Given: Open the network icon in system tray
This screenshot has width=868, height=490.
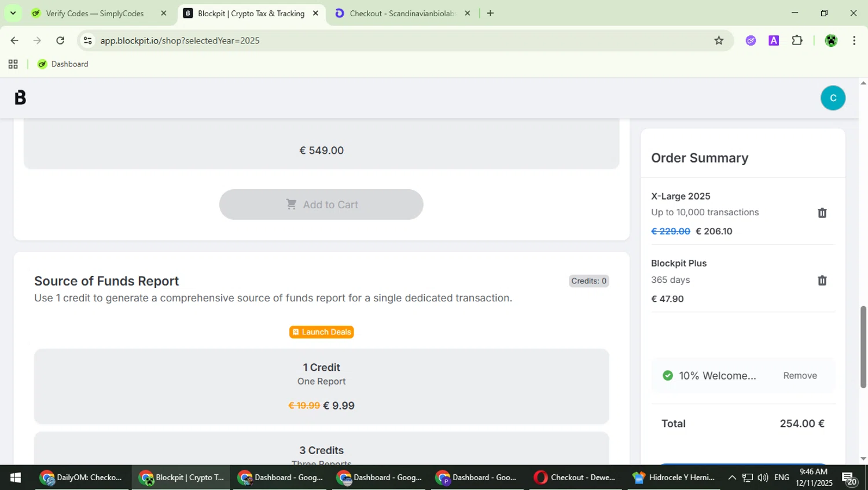Looking at the screenshot, I should click(748, 477).
